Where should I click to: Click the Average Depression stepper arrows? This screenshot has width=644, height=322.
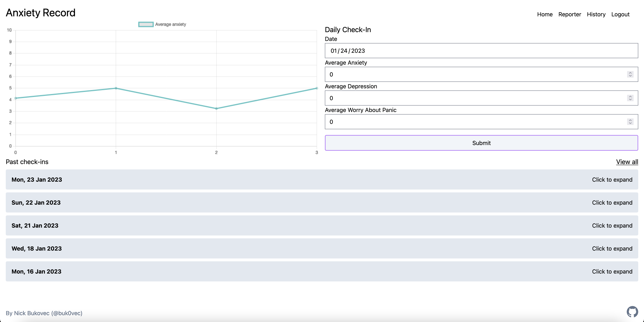[x=630, y=98]
